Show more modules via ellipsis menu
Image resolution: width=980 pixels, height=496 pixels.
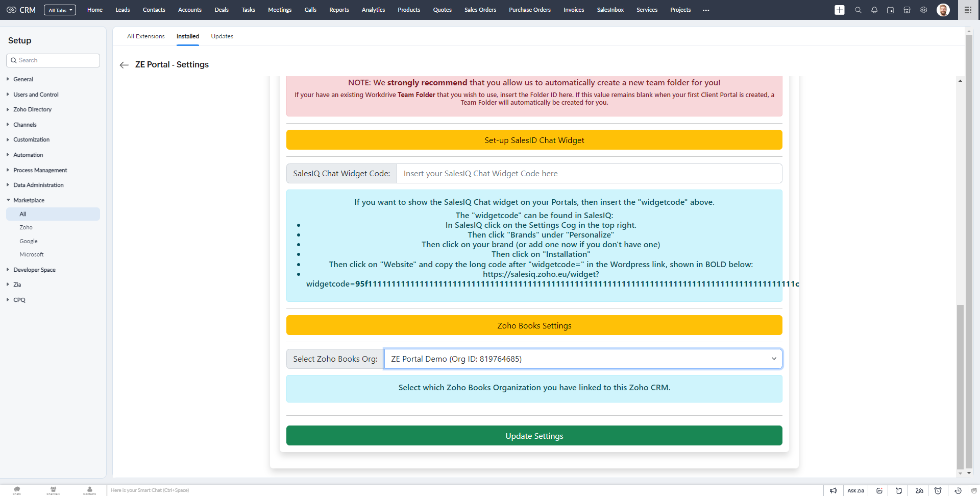point(706,10)
